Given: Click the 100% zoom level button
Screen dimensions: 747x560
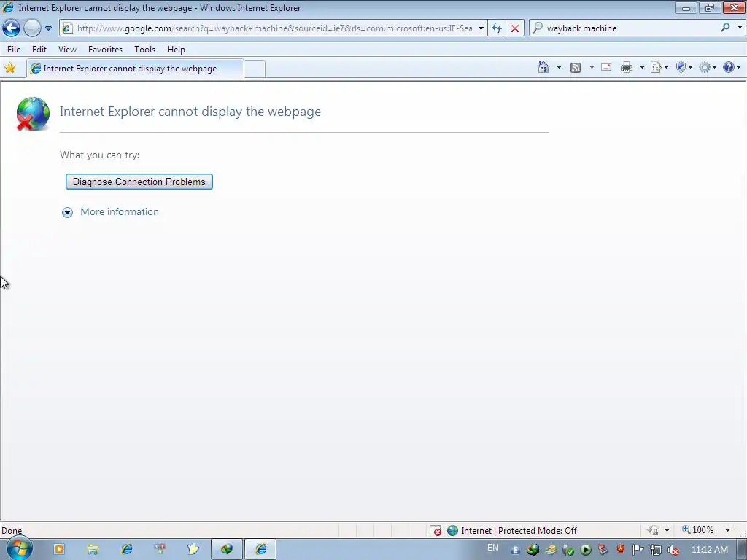Looking at the screenshot, I should click(x=698, y=530).
